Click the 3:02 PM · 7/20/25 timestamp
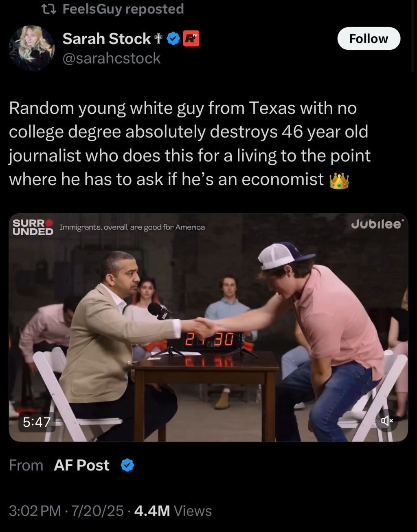Screen dimensions: 417x532 coord(66,511)
